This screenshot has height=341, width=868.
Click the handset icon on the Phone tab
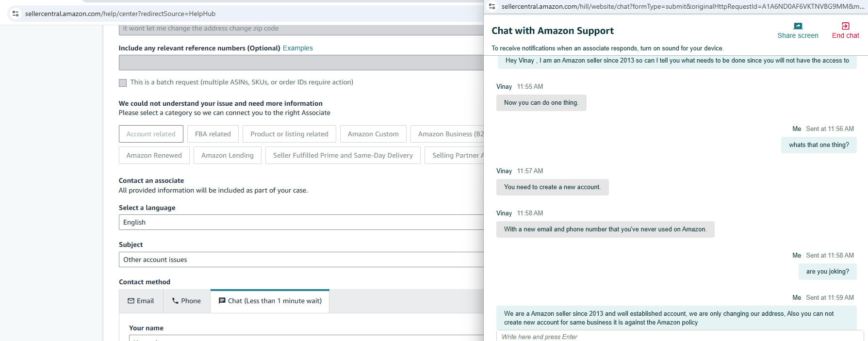[175, 301]
